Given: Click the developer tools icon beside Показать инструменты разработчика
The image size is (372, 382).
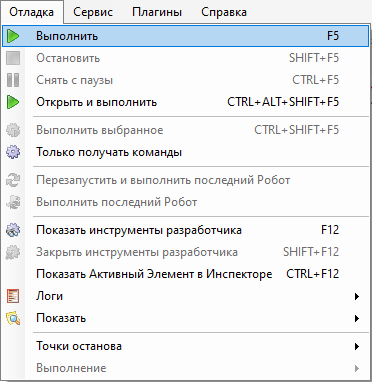Looking at the screenshot, I should click(13, 230).
